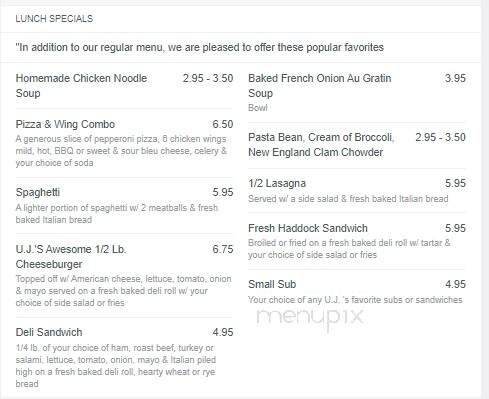489x399 pixels.
Task: Click the 6.75 cheeseburger price
Action: point(223,249)
